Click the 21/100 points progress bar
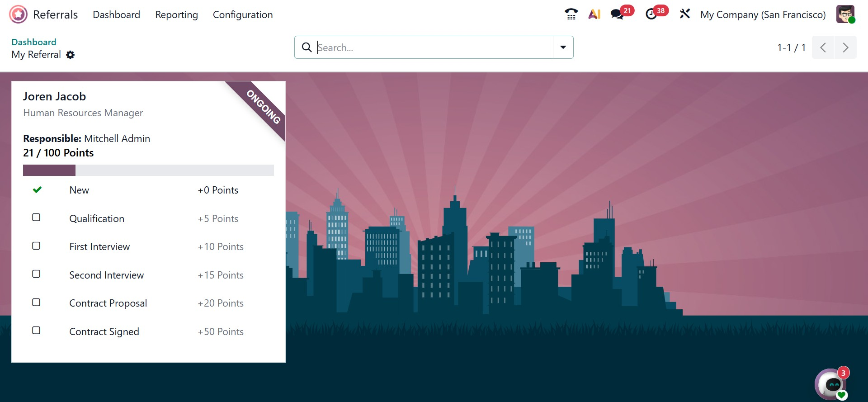Image resolution: width=868 pixels, height=402 pixels. 148,170
